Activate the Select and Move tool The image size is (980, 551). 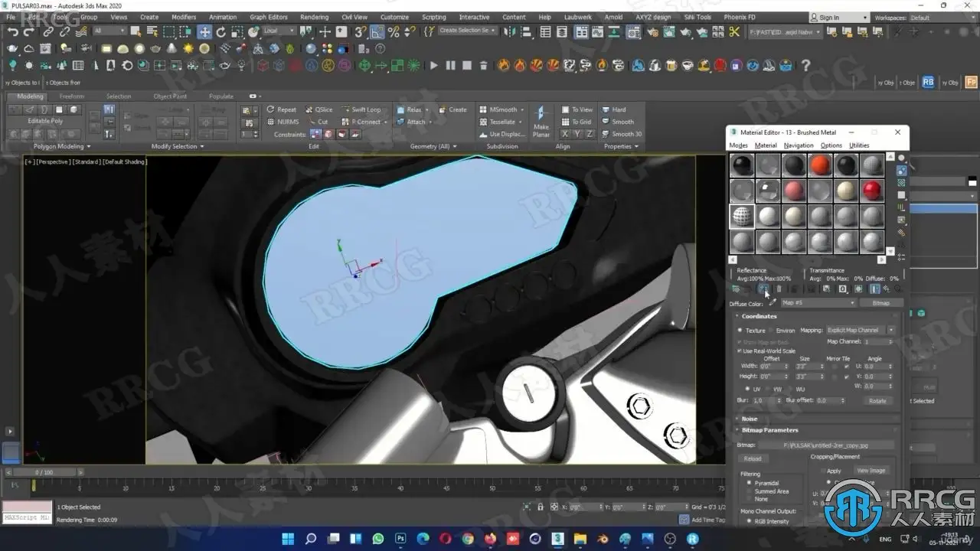204,32
